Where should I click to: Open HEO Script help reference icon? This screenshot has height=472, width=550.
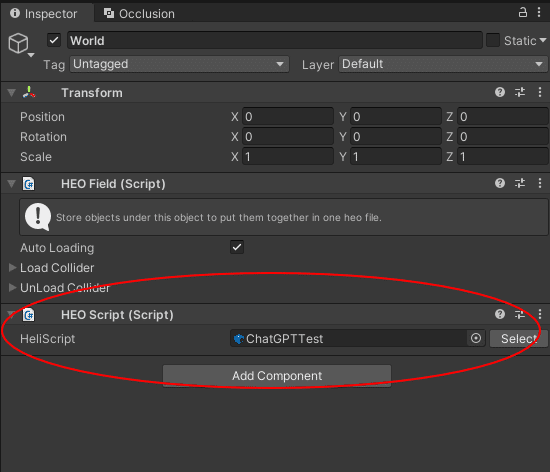(500, 314)
